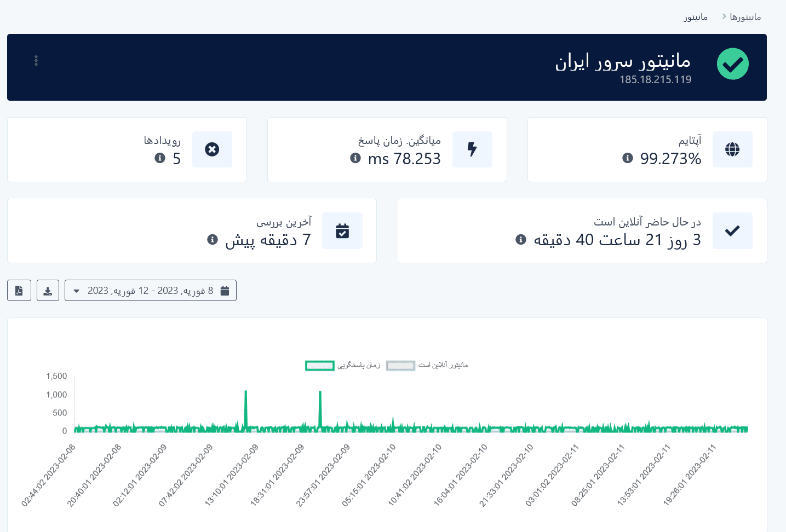
Task: Open the monitor options kebab menu
Action: [x=36, y=61]
